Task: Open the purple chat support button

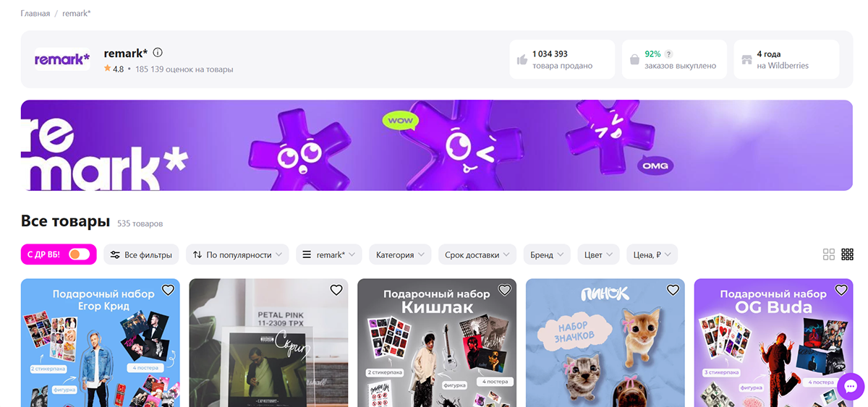Action: pos(850,387)
